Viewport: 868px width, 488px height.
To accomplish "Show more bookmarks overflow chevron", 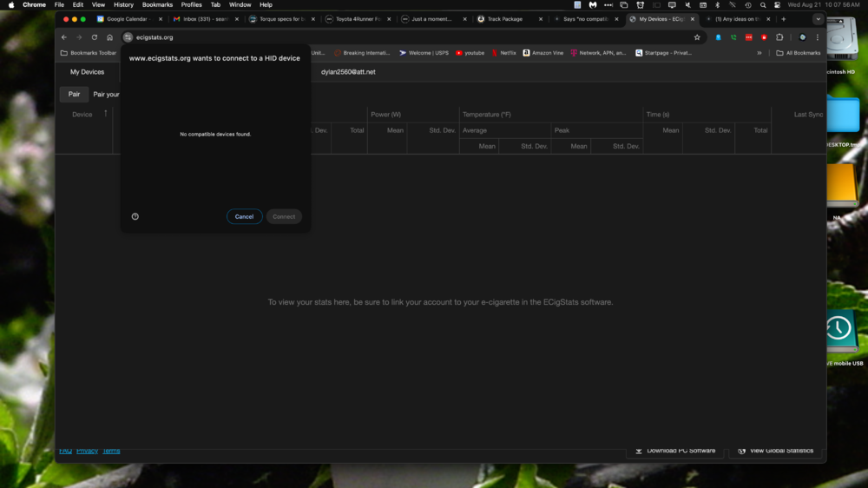I will 759,53.
